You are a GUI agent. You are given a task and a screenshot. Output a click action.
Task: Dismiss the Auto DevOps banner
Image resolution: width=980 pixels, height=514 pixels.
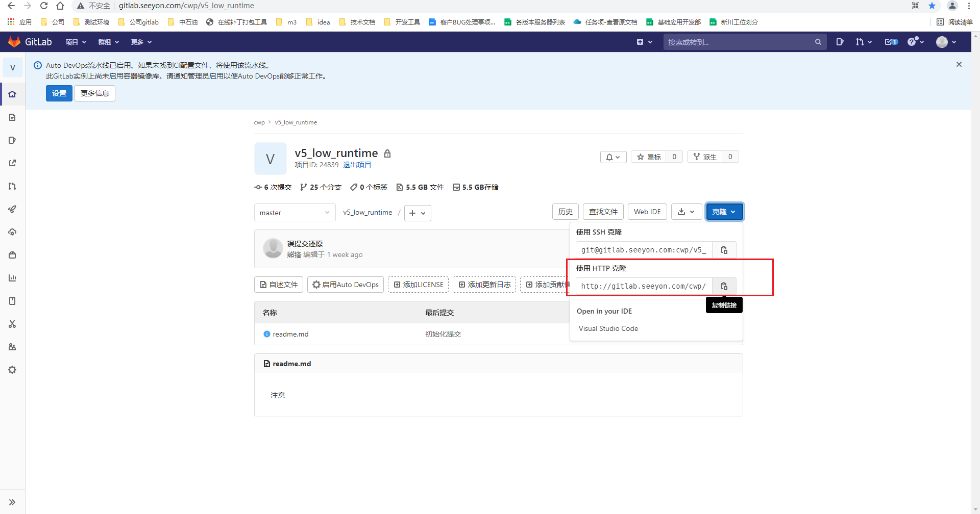(959, 64)
